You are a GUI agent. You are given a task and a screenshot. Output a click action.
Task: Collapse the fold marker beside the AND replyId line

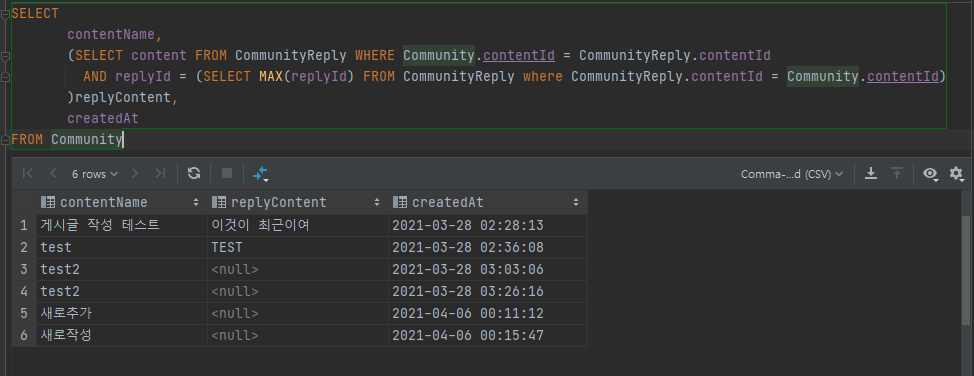coord(5,77)
